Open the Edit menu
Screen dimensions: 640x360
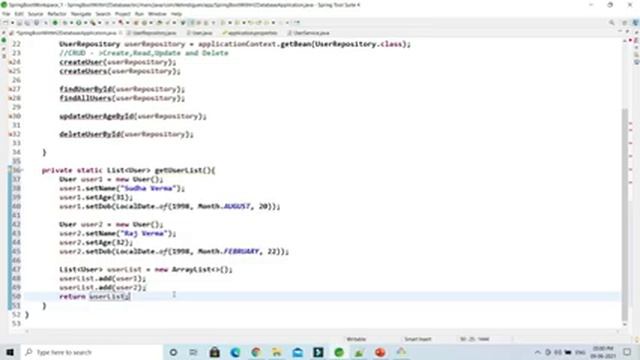pos(19,14)
